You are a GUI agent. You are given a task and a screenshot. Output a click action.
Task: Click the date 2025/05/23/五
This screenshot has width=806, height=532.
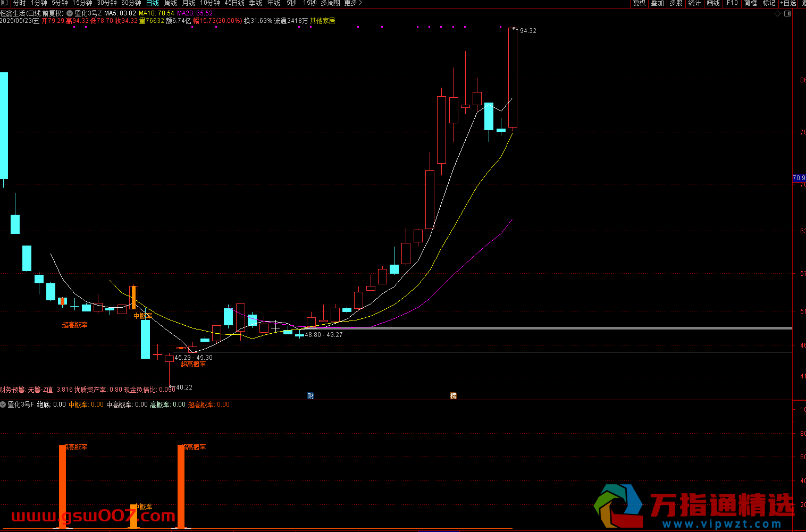coord(20,21)
